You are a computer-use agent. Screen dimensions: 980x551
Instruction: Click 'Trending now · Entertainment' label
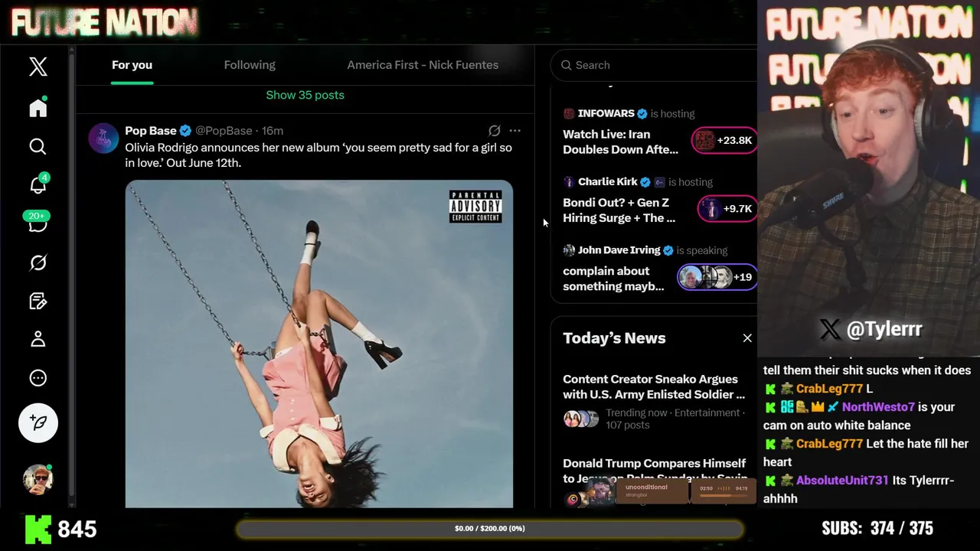point(675,412)
